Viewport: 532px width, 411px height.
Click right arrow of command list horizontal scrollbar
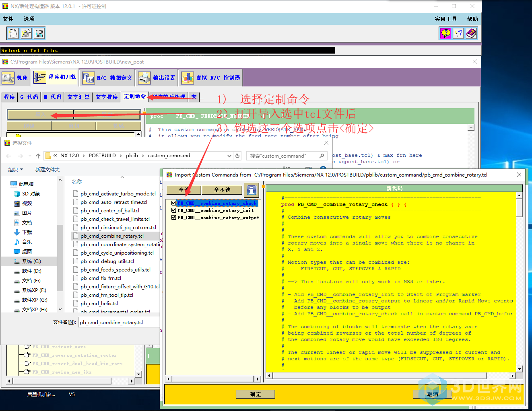tap(258, 378)
